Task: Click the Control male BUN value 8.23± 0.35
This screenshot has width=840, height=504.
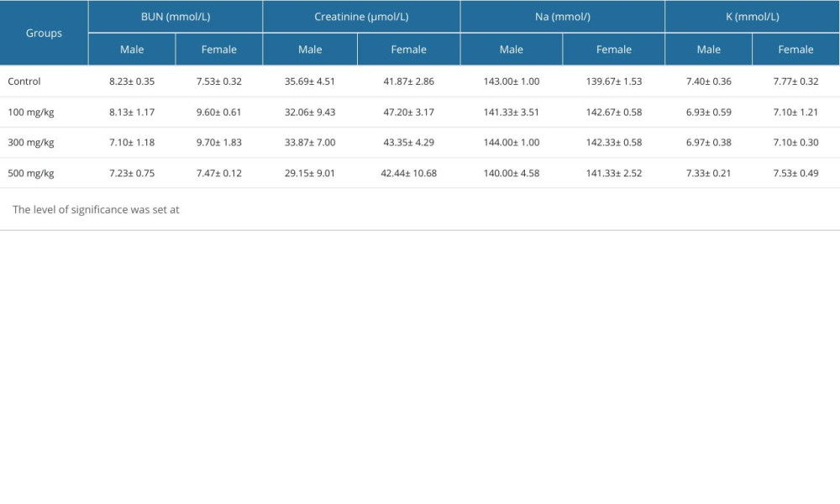Action: (132, 81)
